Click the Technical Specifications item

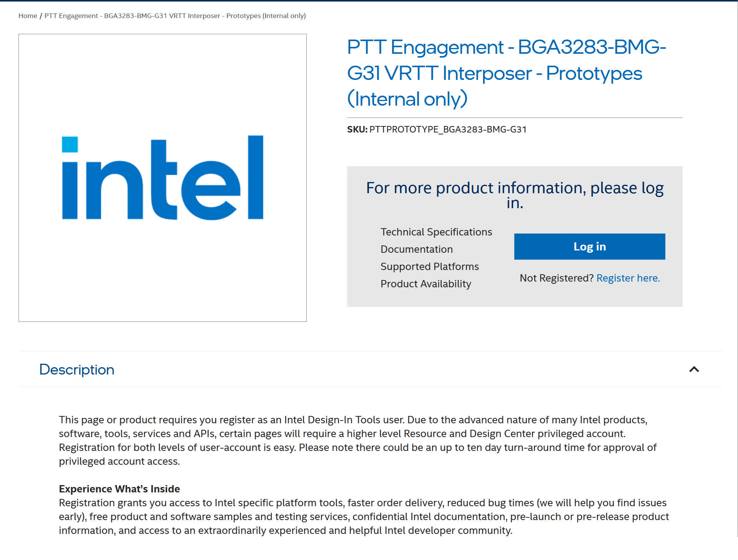point(436,232)
